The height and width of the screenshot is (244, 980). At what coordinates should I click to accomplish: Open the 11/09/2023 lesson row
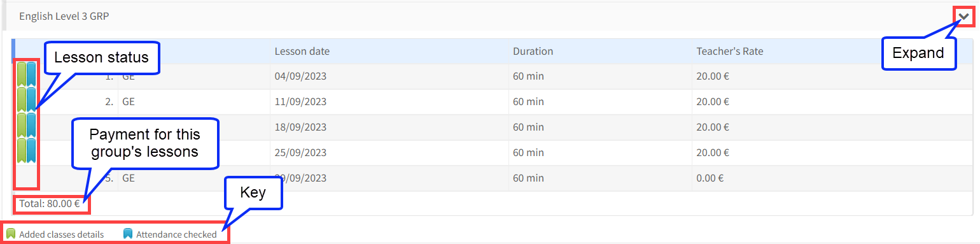tap(493, 102)
